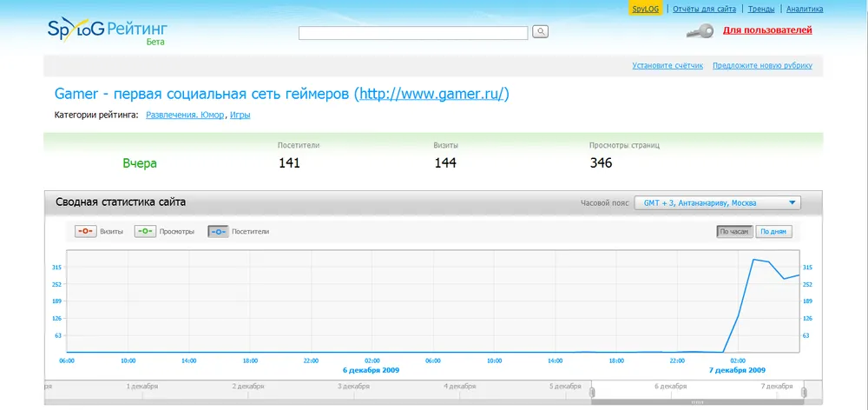Switch chart to По часам view
Image resolution: width=868 pixels, height=410 pixels.
pyautogui.click(x=733, y=232)
